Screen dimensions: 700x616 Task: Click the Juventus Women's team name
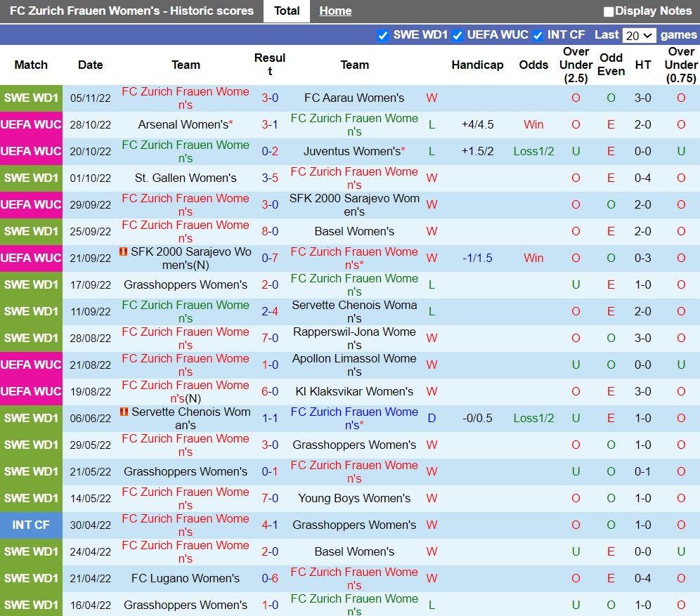pyautogui.click(x=353, y=151)
